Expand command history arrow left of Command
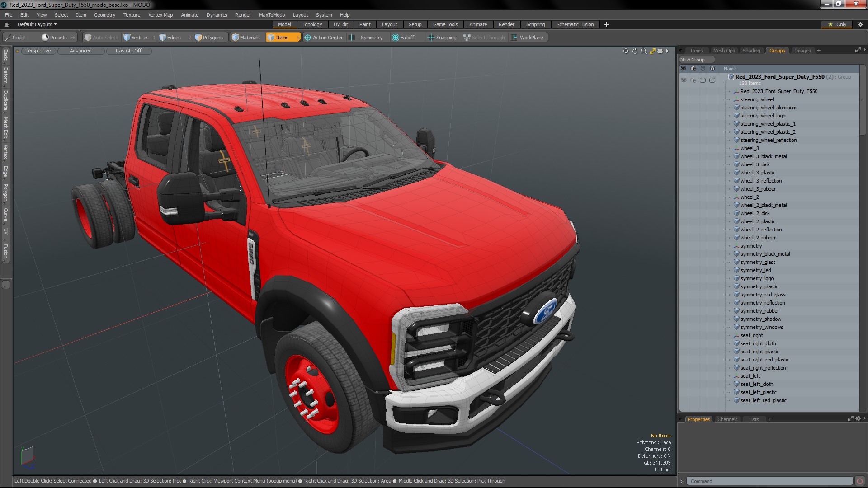 [682, 481]
